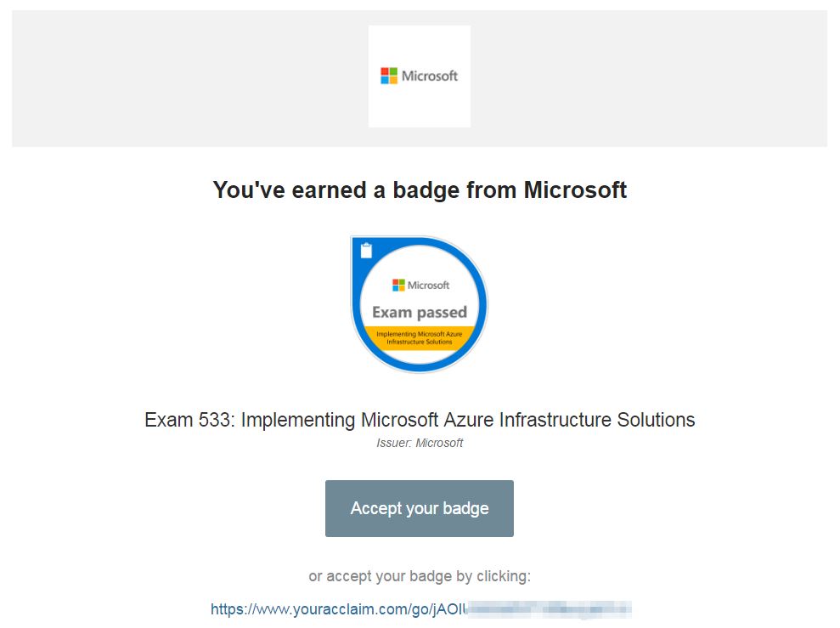This screenshot has height=628, width=840.
Task: Select the Exam 533 title text
Action: (x=420, y=420)
